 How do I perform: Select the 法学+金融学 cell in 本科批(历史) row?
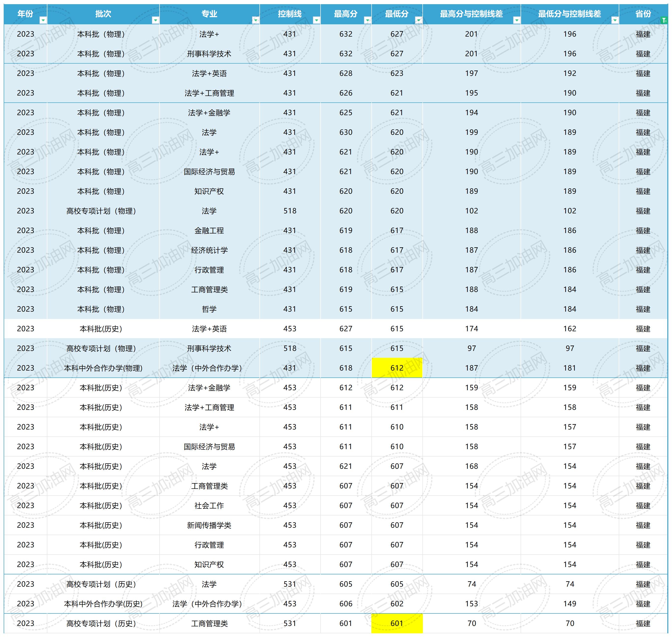209,388
